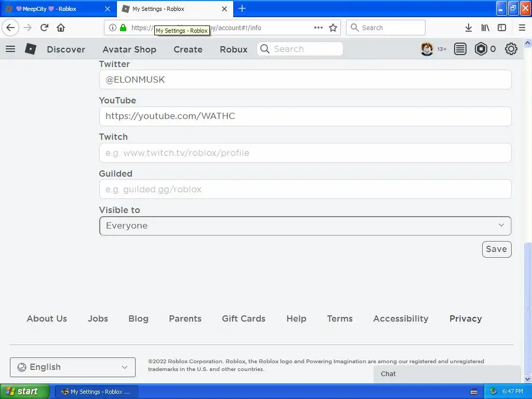This screenshot has width=532, height=399.
Task: Focus the browser search bar
Action: click(385, 28)
